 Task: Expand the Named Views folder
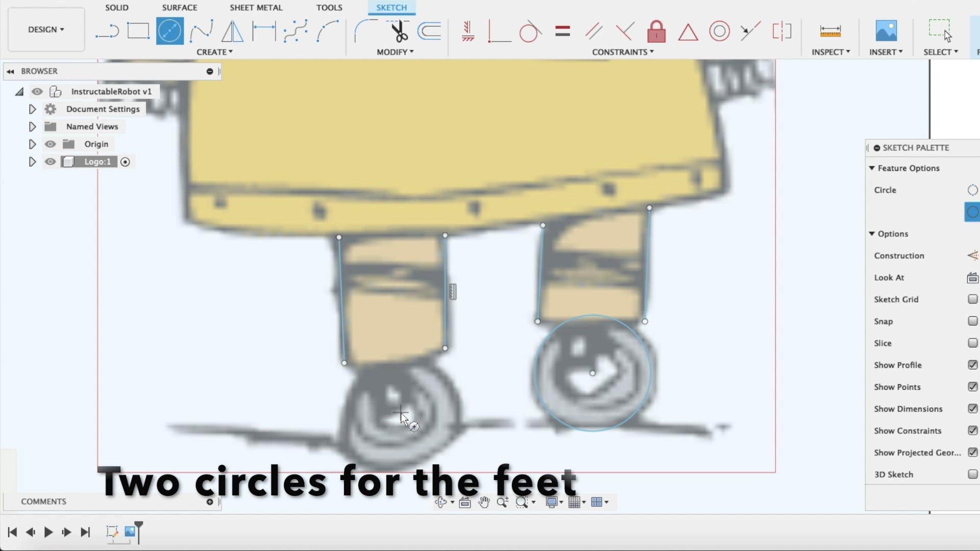(32, 127)
